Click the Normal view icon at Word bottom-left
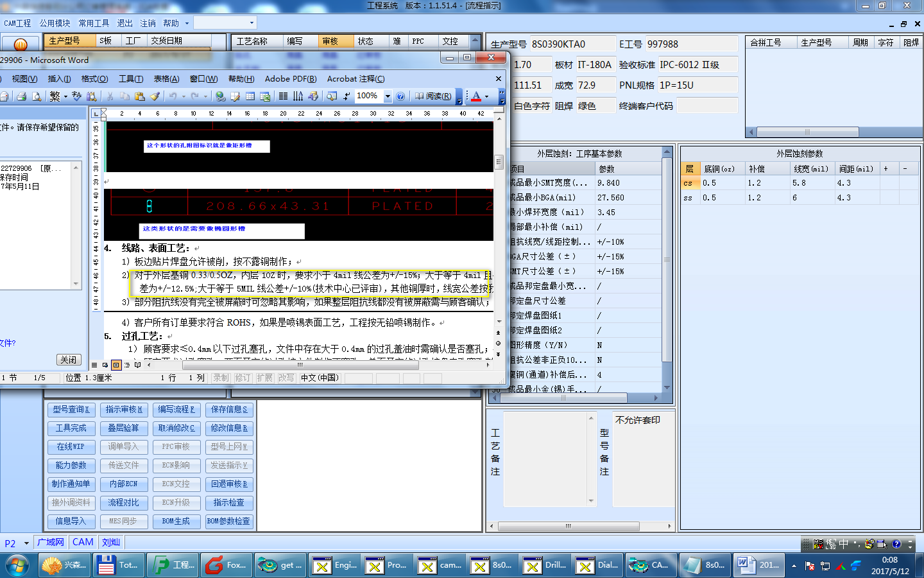The height and width of the screenshot is (578, 924). (x=94, y=365)
